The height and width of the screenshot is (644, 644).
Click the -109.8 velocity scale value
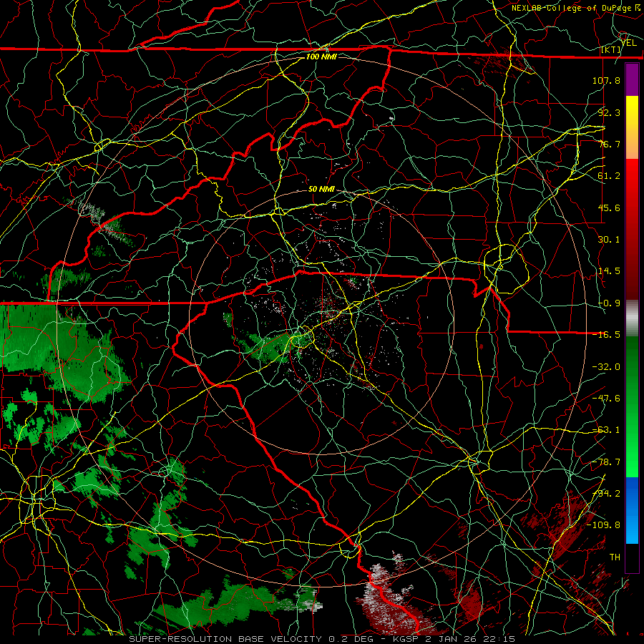point(603,525)
